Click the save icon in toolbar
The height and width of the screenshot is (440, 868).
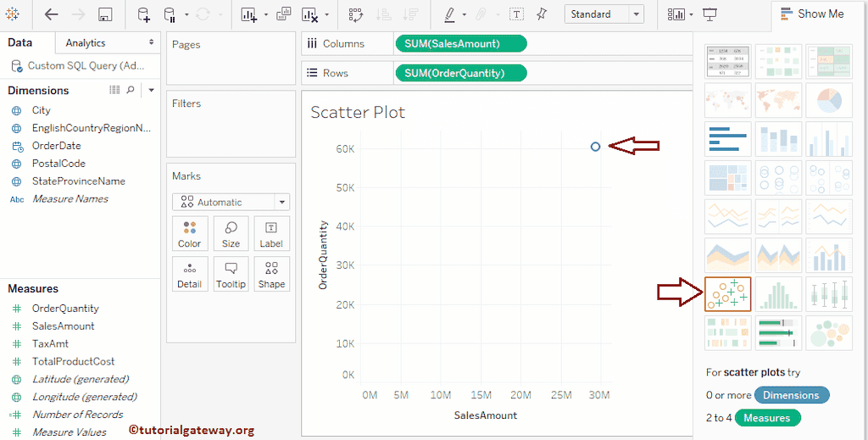[x=105, y=15]
